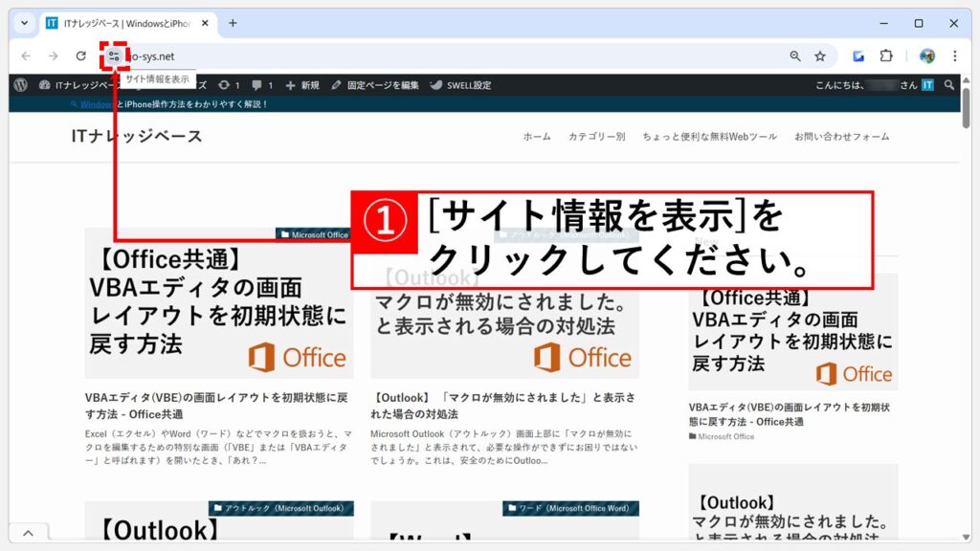Open カテゴリー別 navigation item

tap(596, 136)
